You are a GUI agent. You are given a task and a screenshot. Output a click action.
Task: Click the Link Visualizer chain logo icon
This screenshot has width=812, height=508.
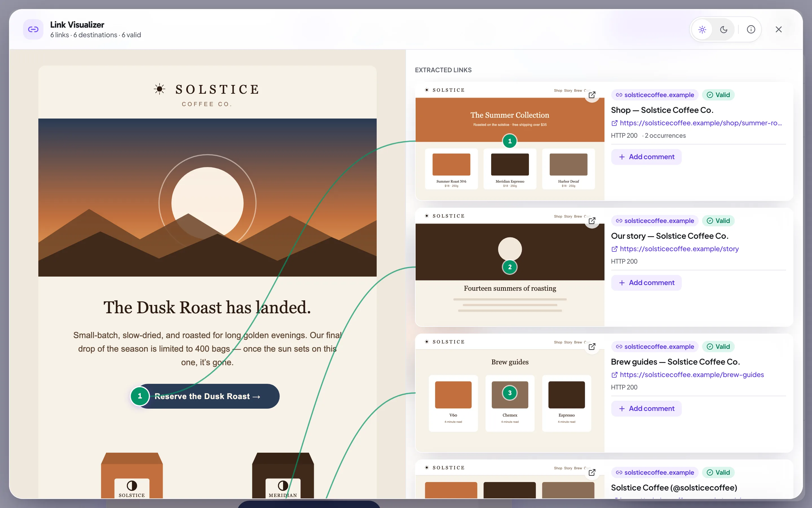click(x=33, y=30)
